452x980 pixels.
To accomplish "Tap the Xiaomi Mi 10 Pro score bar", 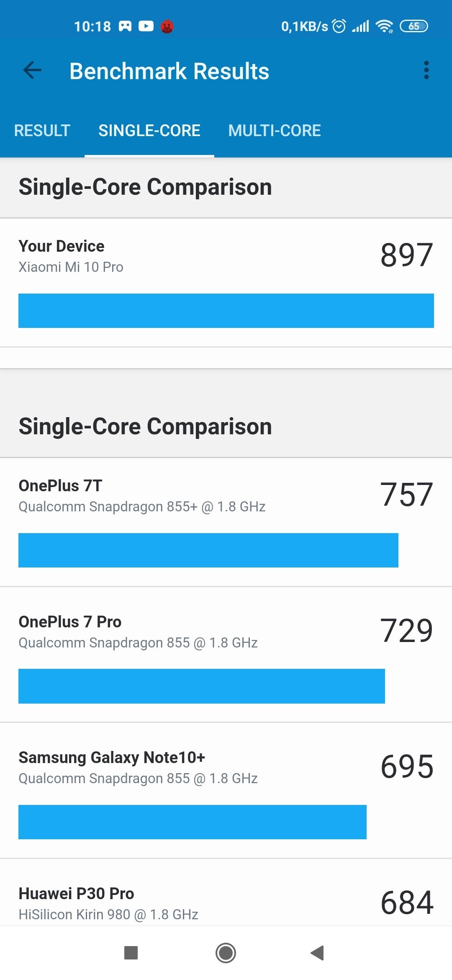I will (226, 311).
